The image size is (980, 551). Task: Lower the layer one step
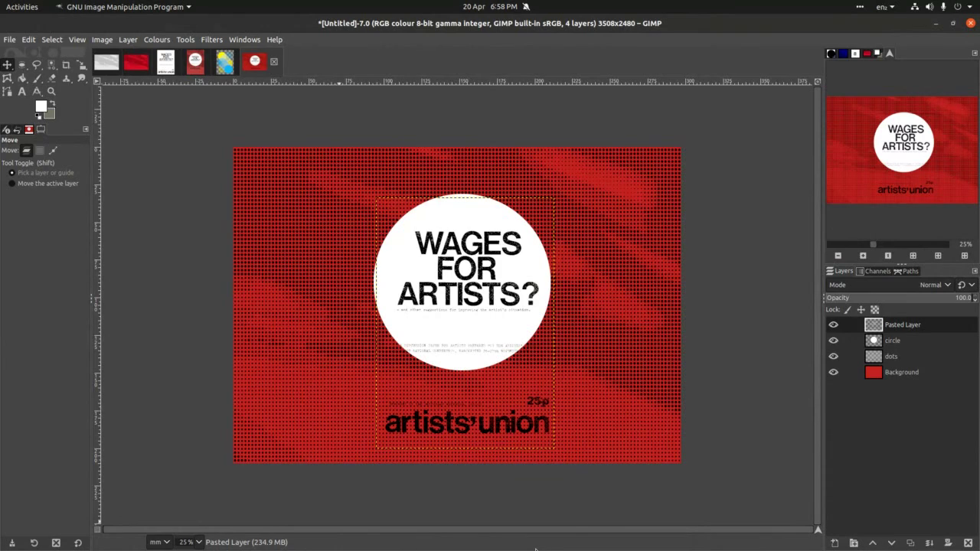pyautogui.click(x=891, y=543)
